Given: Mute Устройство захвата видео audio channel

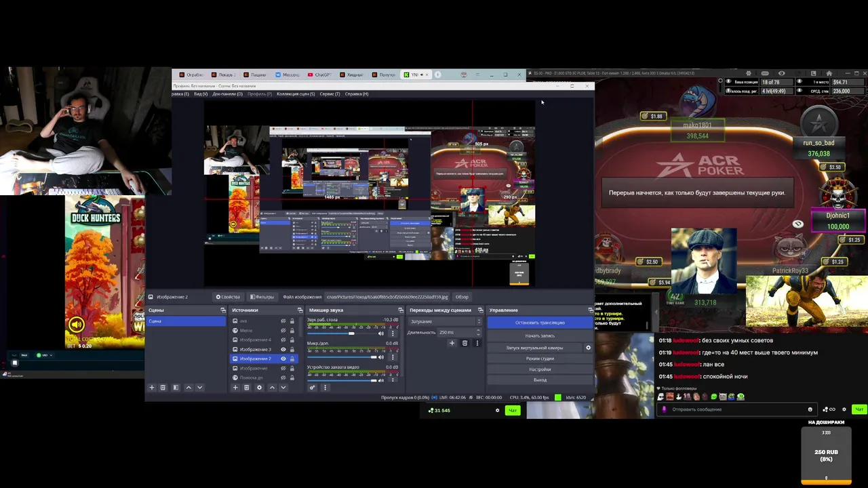Looking at the screenshot, I should (x=380, y=380).
